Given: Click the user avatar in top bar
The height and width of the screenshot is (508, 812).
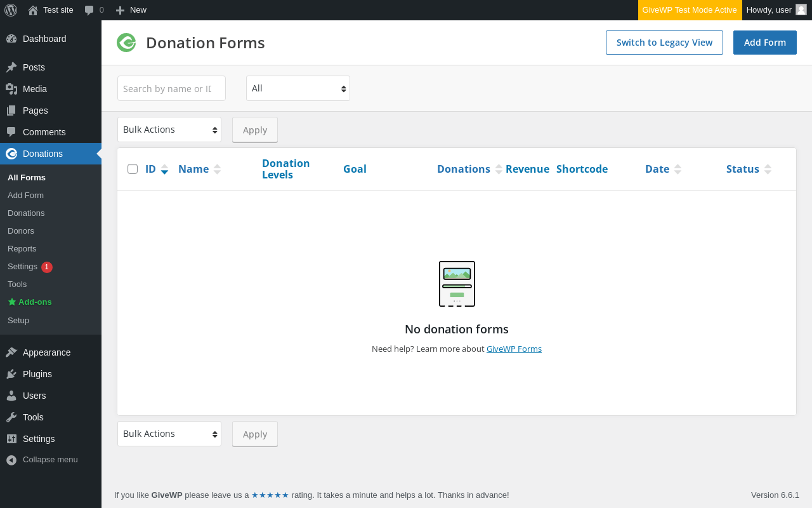Looking at the screenshot, I should (801, 10).
